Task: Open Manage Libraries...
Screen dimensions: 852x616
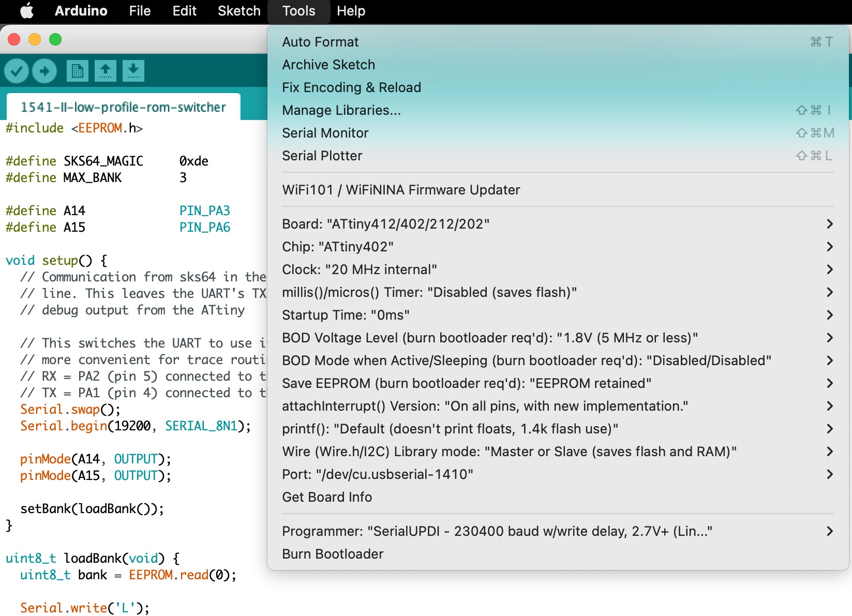Action: click(x=558, y=110)
